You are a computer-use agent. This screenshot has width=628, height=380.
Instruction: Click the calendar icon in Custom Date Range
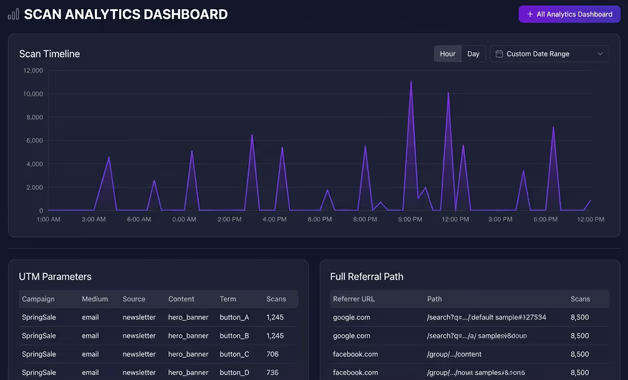(x=499, y=54)
